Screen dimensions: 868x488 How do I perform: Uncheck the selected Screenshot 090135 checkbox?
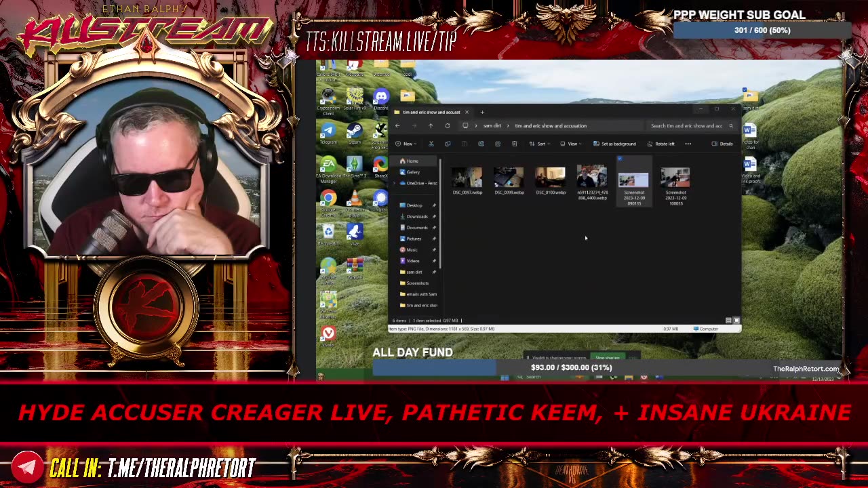[620, 159]
